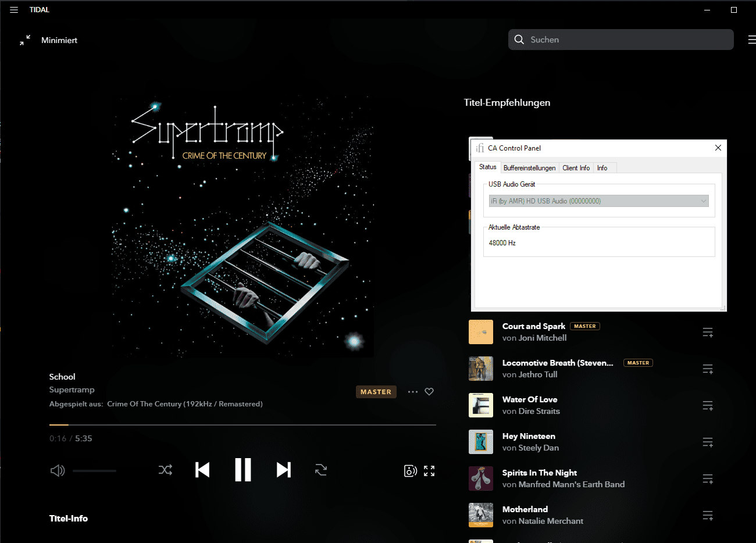Viewport: 756px width, 543px height.
Task: Click the 48000 Hz sample rate value
Action: click(502, 243)
